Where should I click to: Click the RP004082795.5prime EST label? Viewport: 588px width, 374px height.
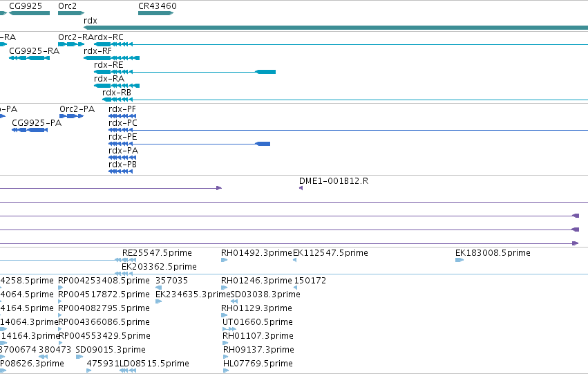tap(104, 308)
